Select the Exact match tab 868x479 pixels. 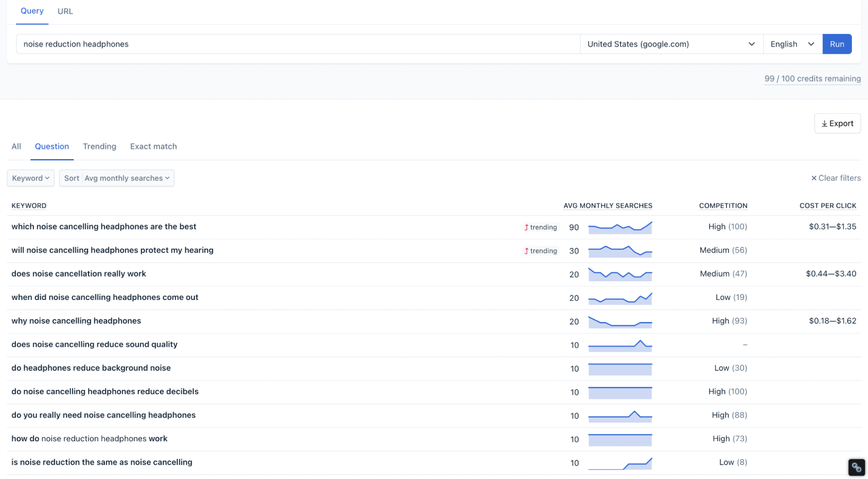(153, 146)
